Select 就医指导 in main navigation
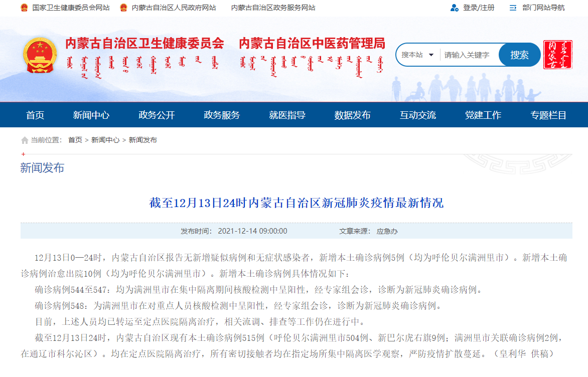 click(287, 115)
